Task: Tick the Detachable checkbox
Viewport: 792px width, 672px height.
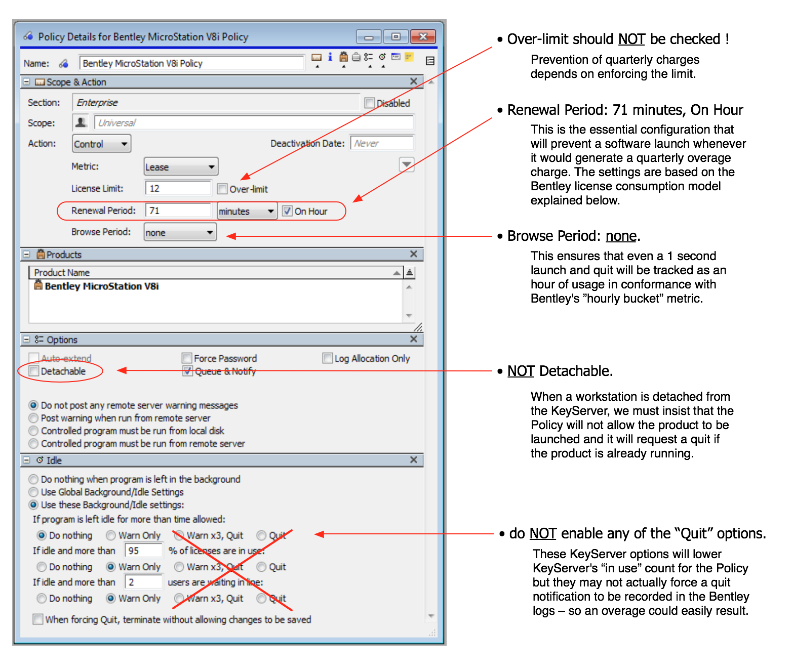Action: coord(34,371)
